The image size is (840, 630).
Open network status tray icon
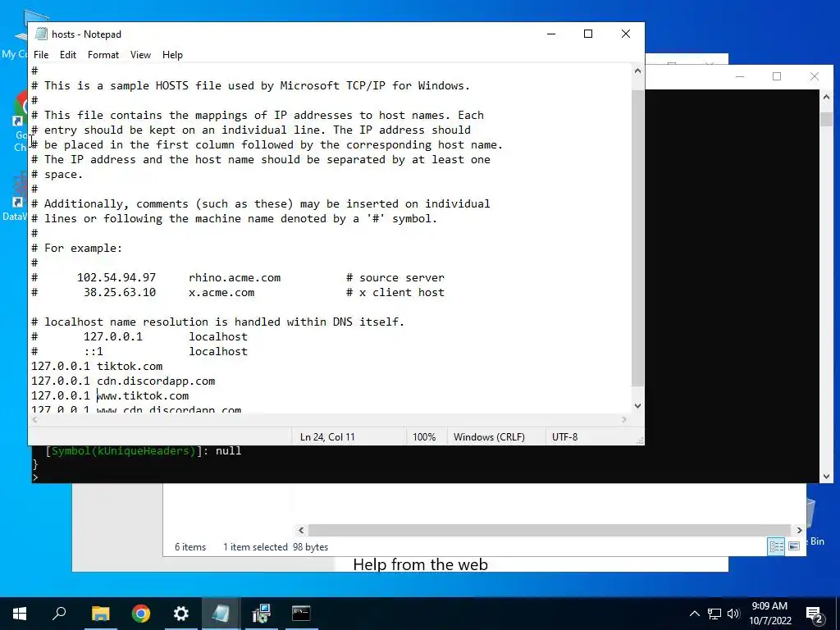click(714, 614)
